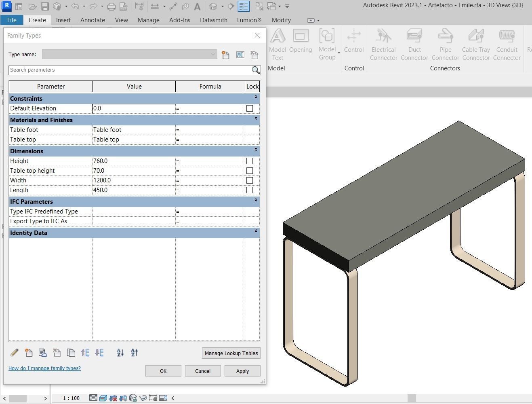Open the Model Group dropdown arrow

(x=339, y=53)
